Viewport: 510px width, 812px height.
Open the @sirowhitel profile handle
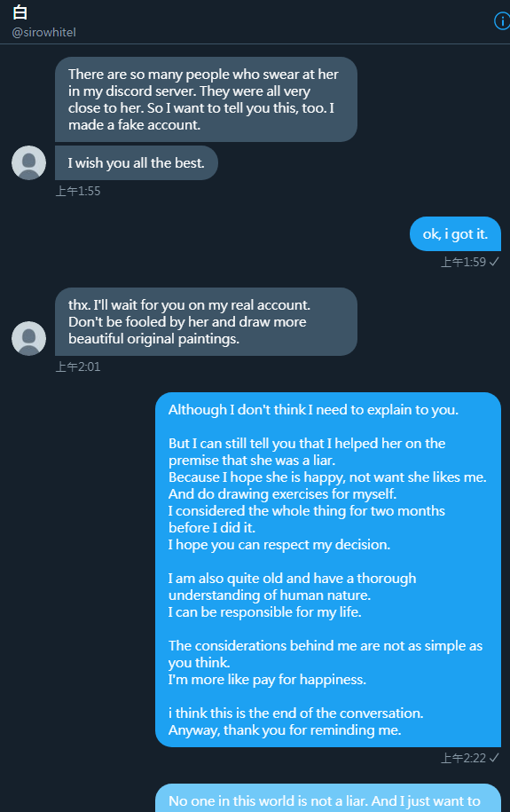[x=44, y=32]
